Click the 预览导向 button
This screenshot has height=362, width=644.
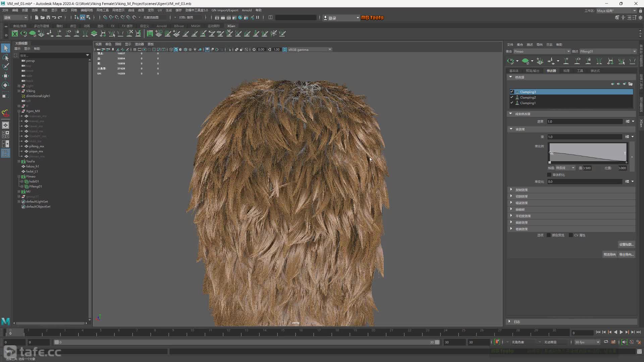[609, 254]
